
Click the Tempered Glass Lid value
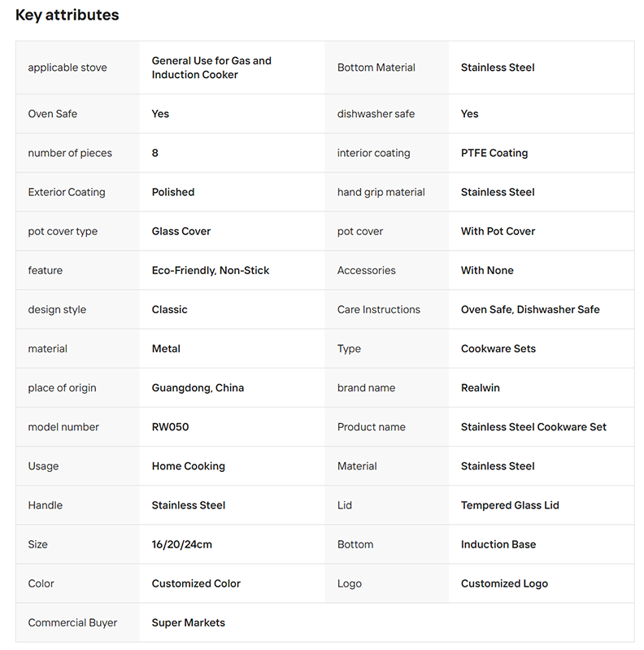click(510, 505)
